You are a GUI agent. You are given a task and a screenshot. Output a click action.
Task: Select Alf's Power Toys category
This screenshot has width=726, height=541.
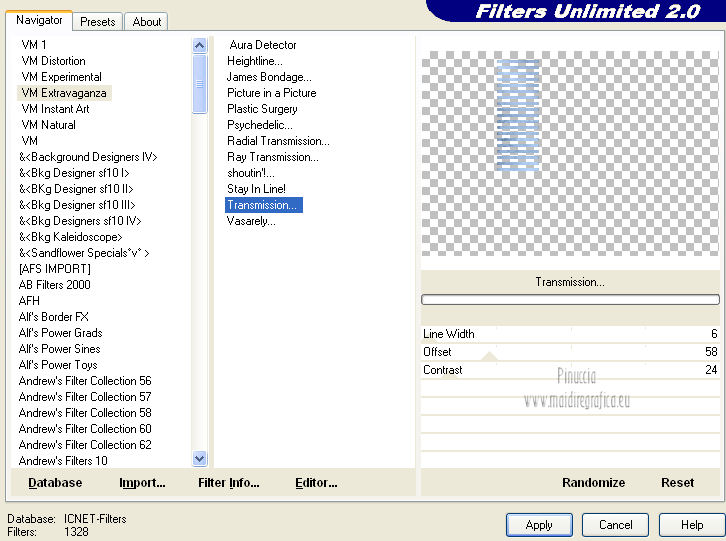coord(58,365)
